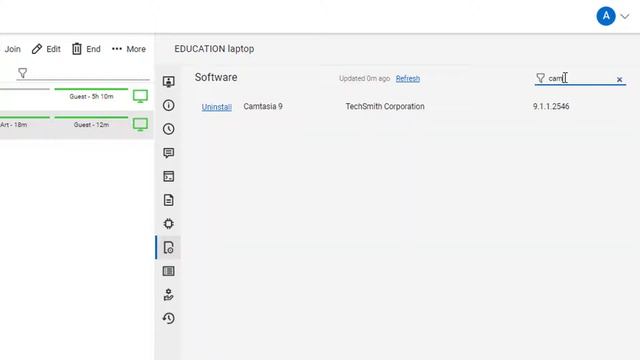Click the user avatar A
The image size is (640, 360).
pos(606,16)
